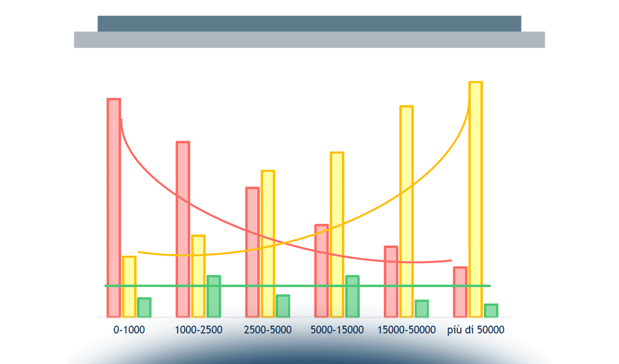The image size is (619, 364).
Task: Click the yellow bar in 0-1000 group
Action: coord(129,300)
